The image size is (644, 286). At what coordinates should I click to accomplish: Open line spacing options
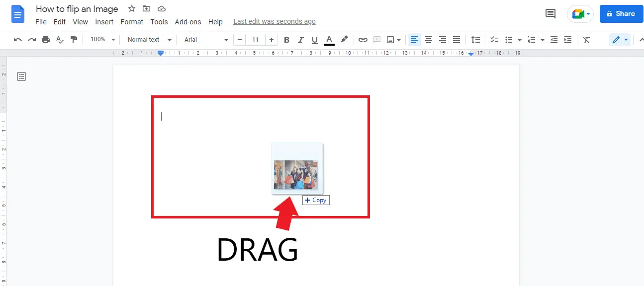coord(475,39)
